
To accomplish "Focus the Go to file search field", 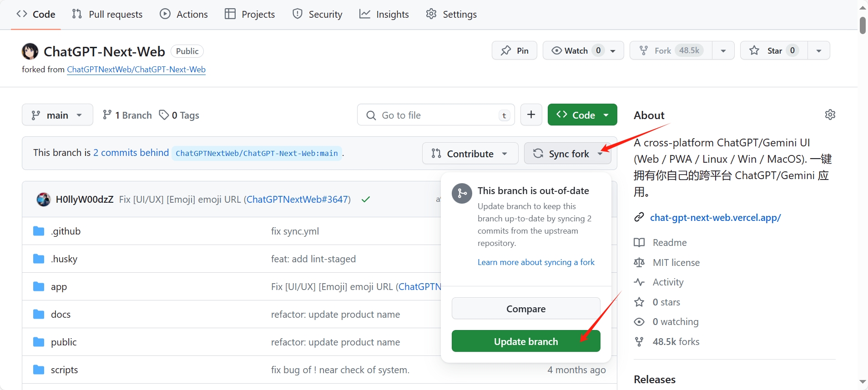I will 436,115.
